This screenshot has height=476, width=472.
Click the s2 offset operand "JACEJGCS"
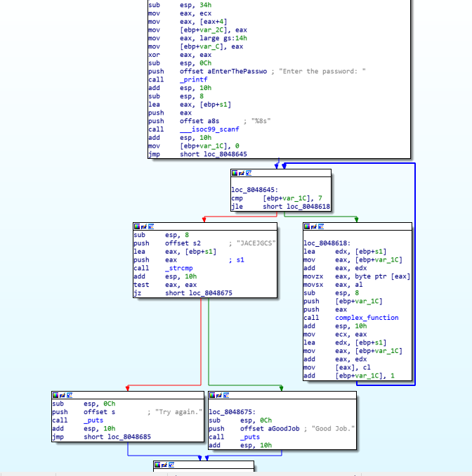(x=197, y=243)
